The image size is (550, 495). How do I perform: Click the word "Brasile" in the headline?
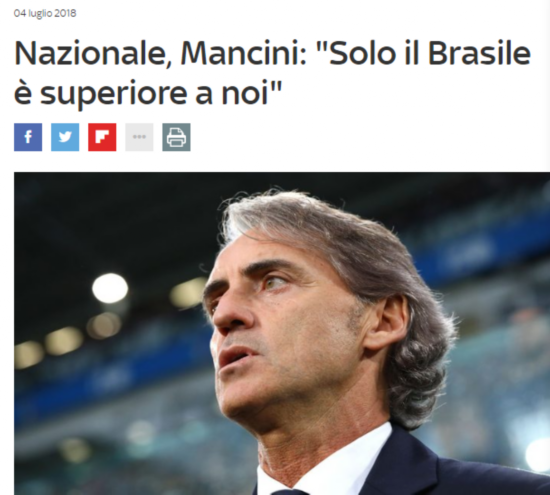tap(479, 54)
